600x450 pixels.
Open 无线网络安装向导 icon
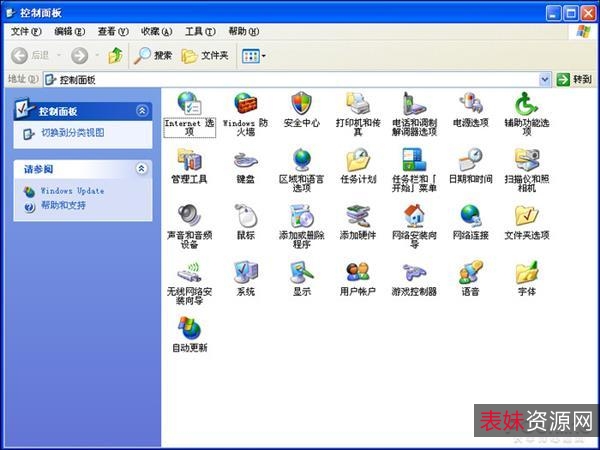click(x=189, y=272)
